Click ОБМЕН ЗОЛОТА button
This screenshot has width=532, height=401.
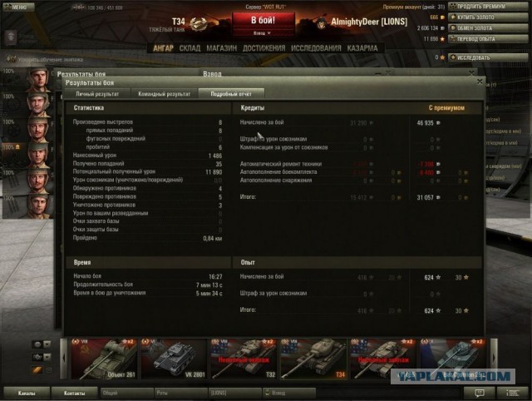pos(488,28)
